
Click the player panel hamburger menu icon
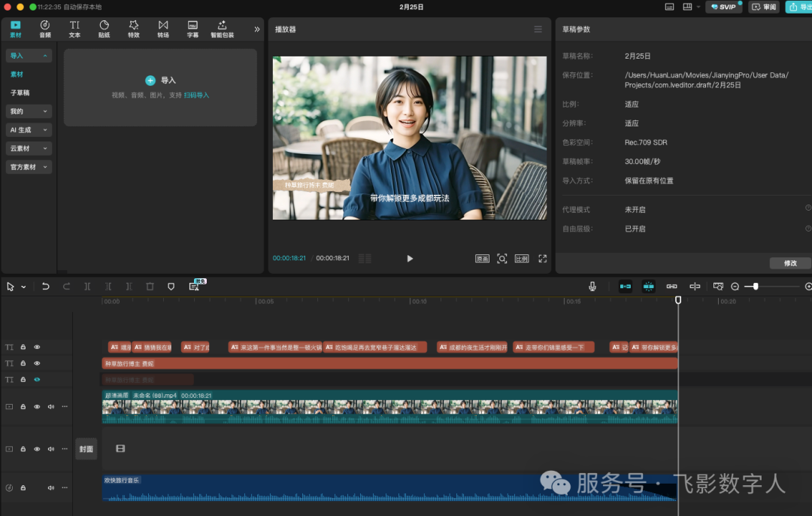pos(538,29)
